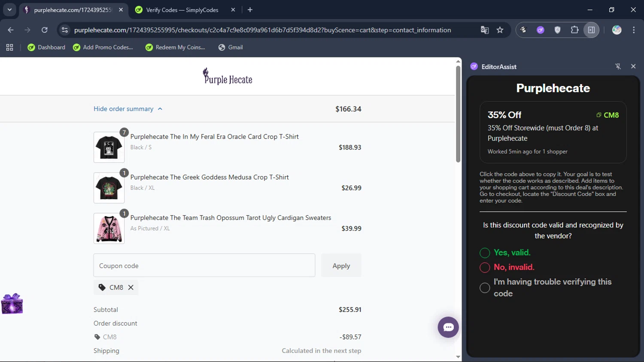The image size is (644, 362).
Task: Open the Dashboard bookmark
Action: coord(46,47)
